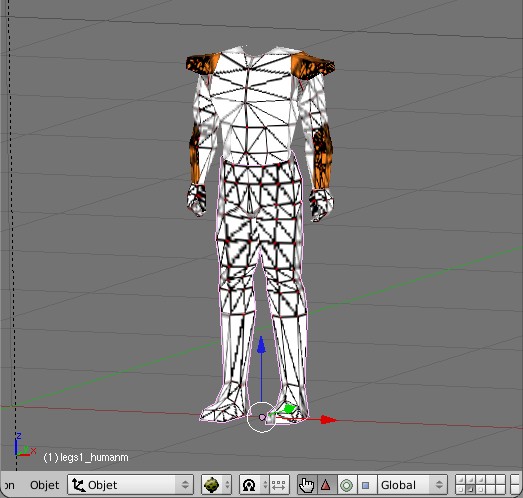Click the manipulate object centers icon
Image resolution: width=523 pixels, height=498 pixels.
[279, 485]
